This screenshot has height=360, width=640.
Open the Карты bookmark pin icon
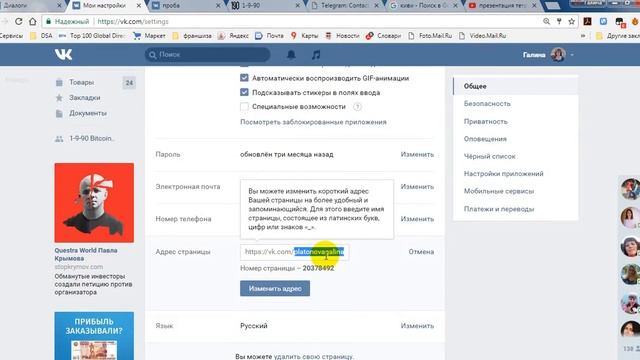pos(293,36)
